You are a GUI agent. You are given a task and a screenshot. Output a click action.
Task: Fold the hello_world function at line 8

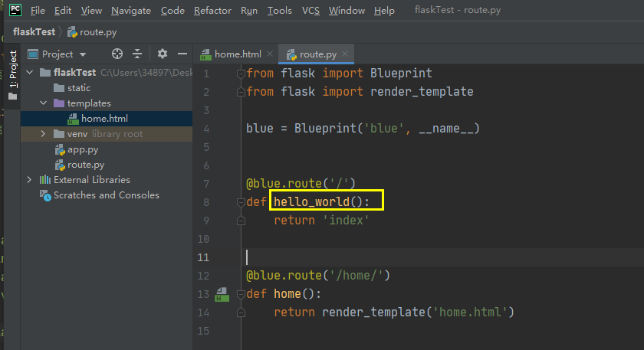[241, 202]
